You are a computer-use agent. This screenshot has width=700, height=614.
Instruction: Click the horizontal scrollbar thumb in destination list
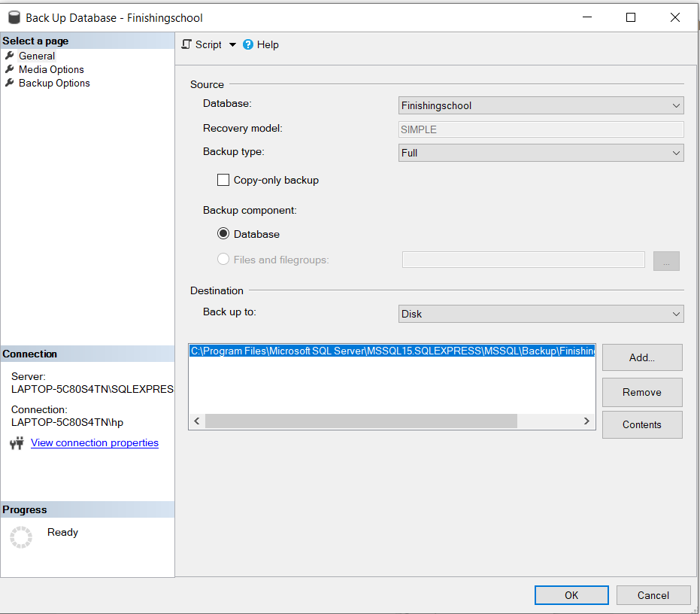(x=361, y=421)
